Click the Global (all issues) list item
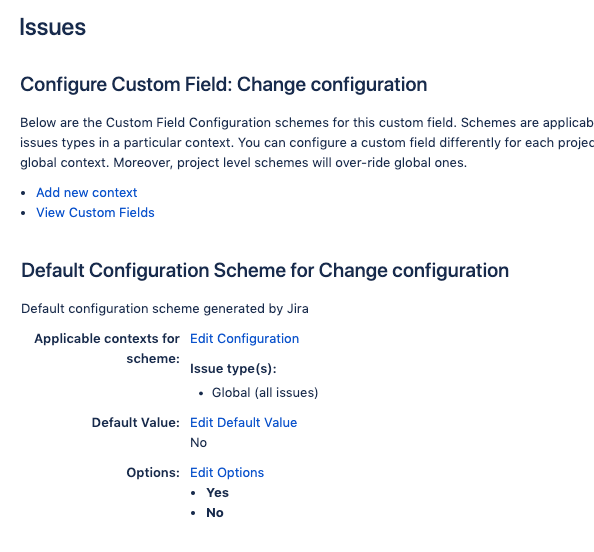The image size is (594, 552). pyautogui.click(x=265, y=392)
